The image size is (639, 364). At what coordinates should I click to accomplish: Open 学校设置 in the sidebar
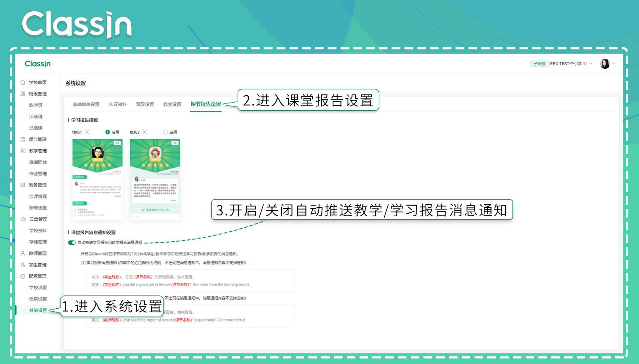pos(38,288)
